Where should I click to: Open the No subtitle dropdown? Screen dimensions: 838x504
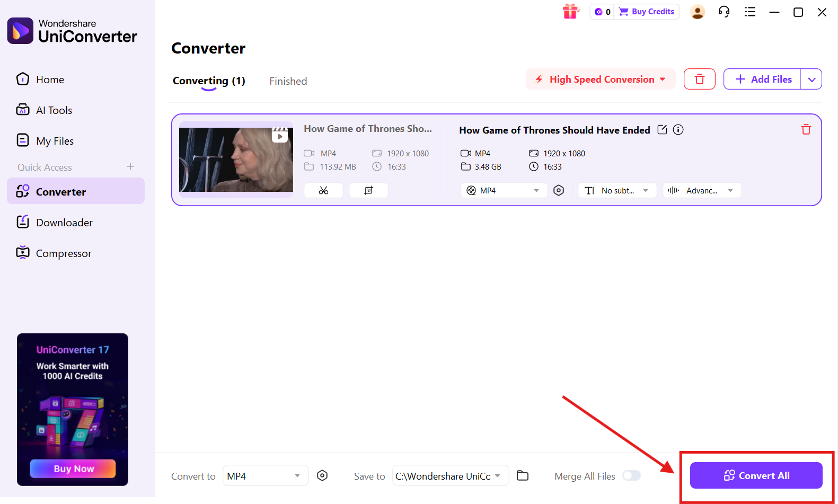coord(618,190)
